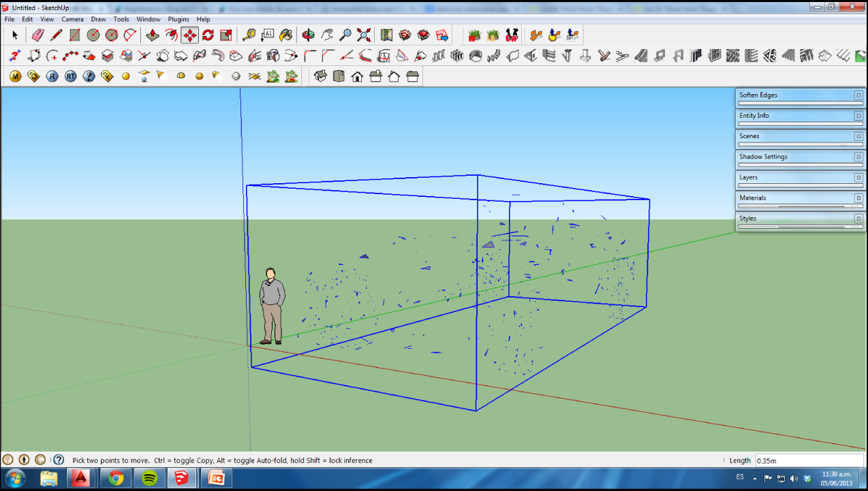
Task: Select the Eraser tool
Action: click(x=37, y=35)
